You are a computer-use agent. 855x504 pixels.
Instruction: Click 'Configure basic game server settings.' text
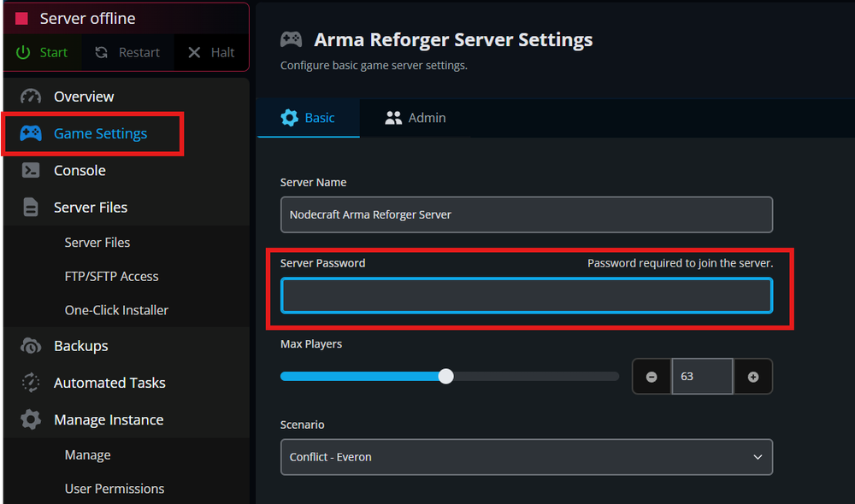[x=374, y=66]
